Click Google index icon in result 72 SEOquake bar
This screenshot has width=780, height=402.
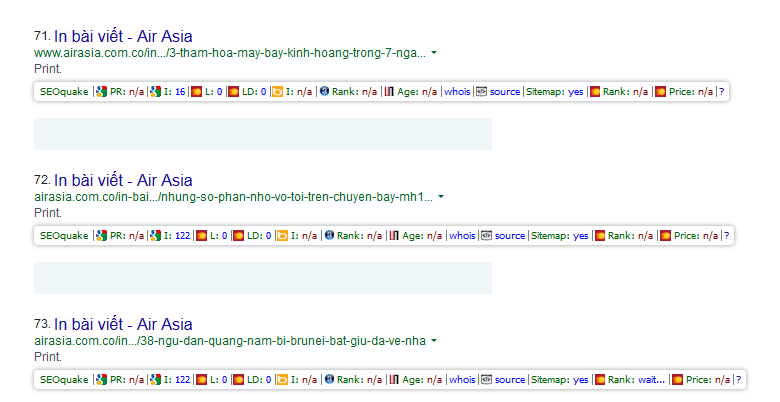coord(156,236)
